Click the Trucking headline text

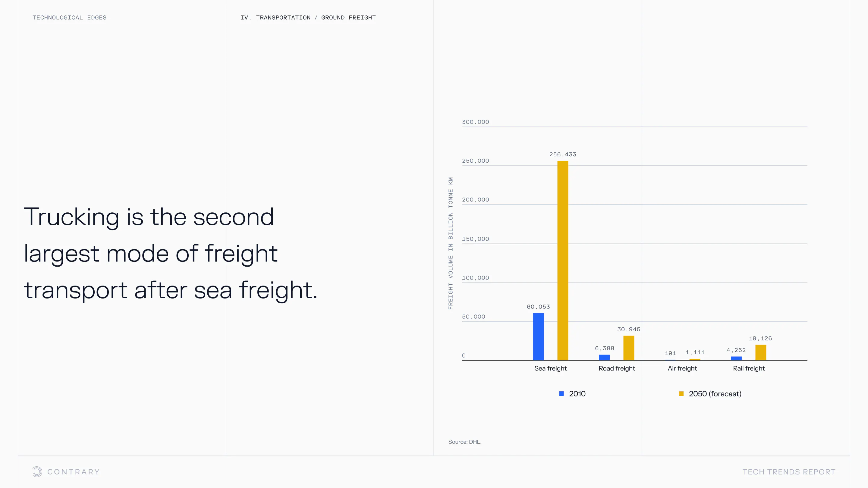(x=170, y=253)
